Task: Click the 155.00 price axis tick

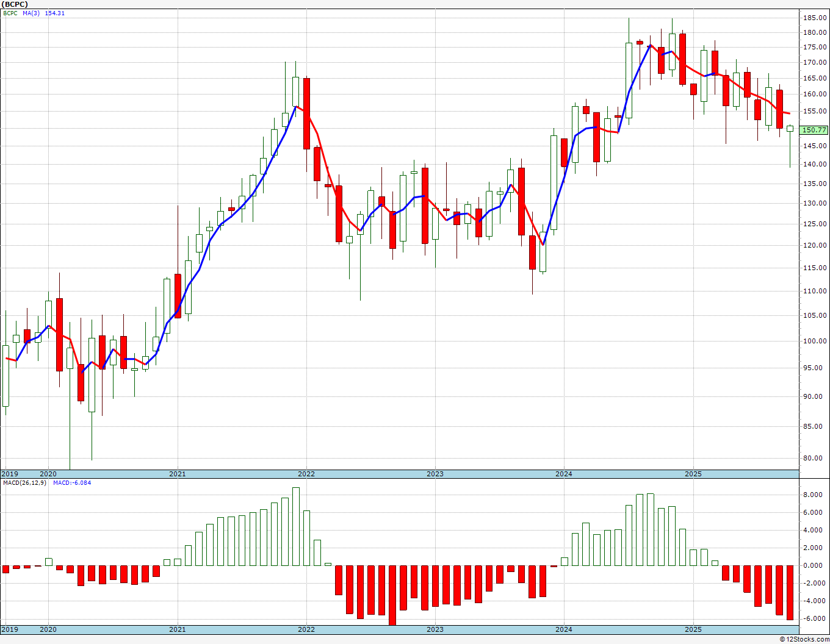Action: tap(815, 112)
